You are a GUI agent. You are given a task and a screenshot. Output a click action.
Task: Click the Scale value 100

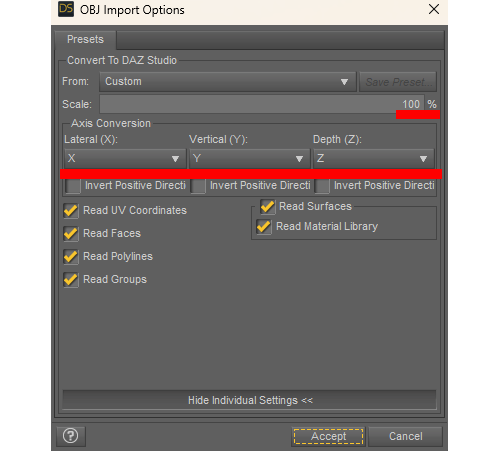point(411,104)
